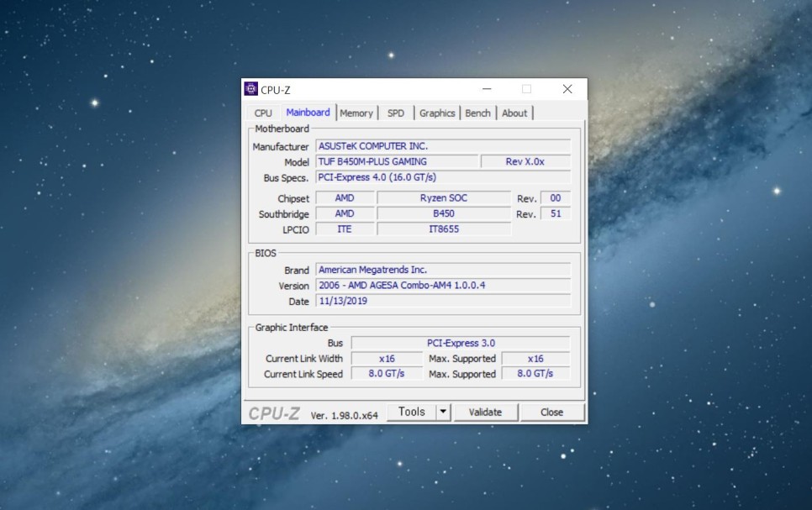Click the southbridge revision 51 field

(x=556, y=213)
